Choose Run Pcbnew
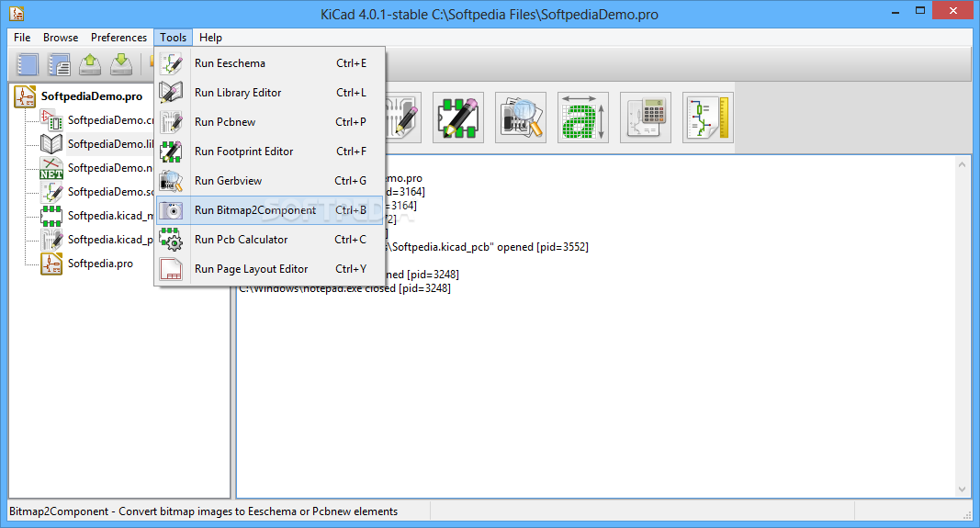The image size is (980, 528). click(269, 122)
